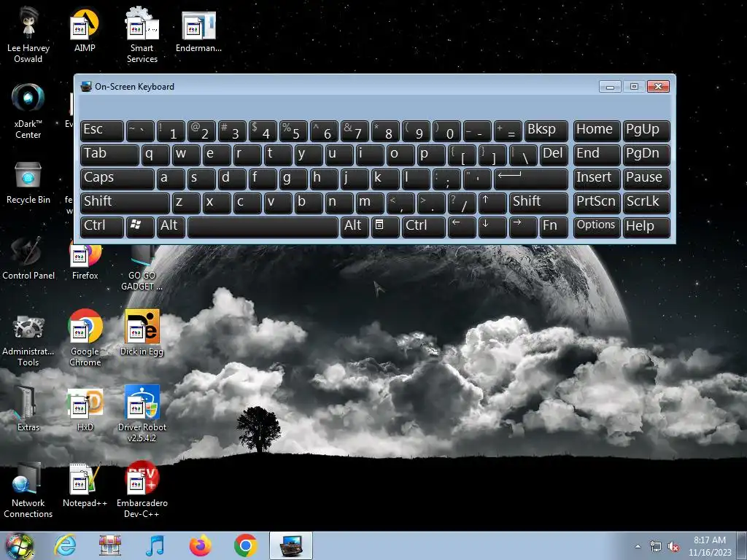
Task: Open keyboard Options
Action: click(597, 227)
